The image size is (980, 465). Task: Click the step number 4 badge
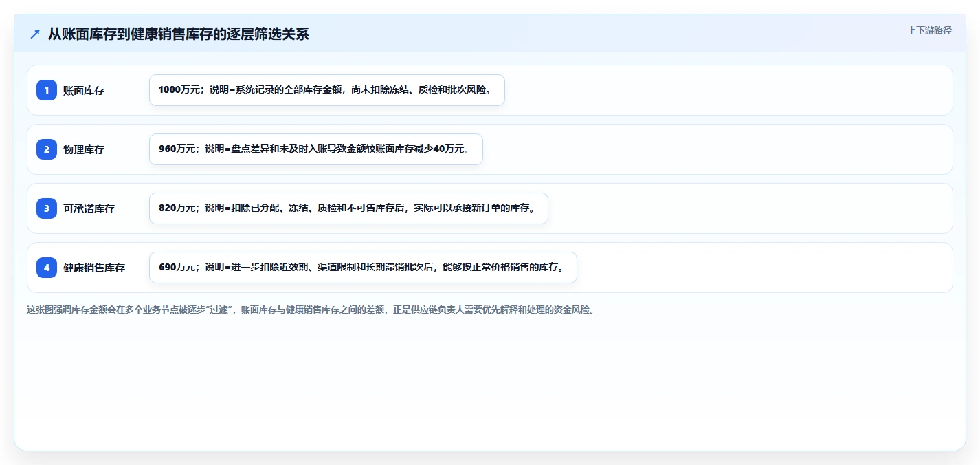[x=47, y=268]
